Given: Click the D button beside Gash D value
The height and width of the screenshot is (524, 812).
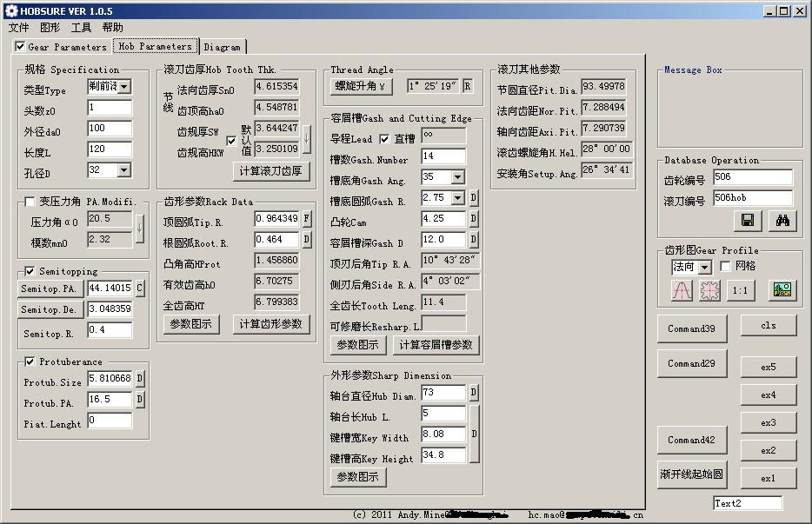Looking at the screenshot, I should [x=473, y=239].
